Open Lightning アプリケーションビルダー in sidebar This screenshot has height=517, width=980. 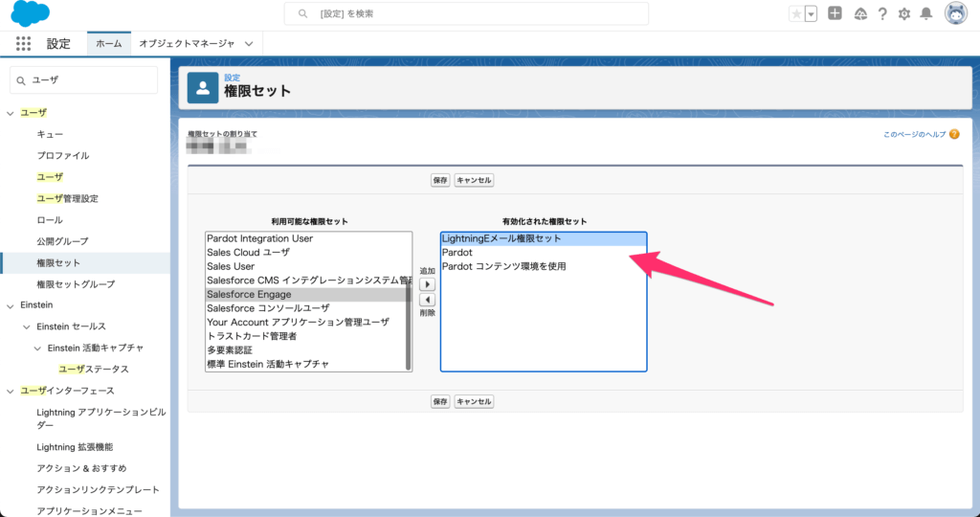[101, 418]
